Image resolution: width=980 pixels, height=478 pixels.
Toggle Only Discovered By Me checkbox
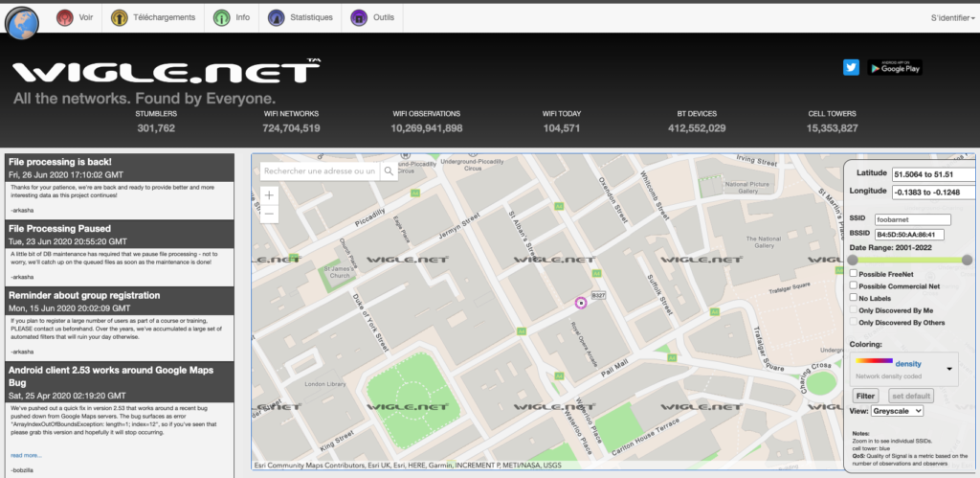[854, 309]
